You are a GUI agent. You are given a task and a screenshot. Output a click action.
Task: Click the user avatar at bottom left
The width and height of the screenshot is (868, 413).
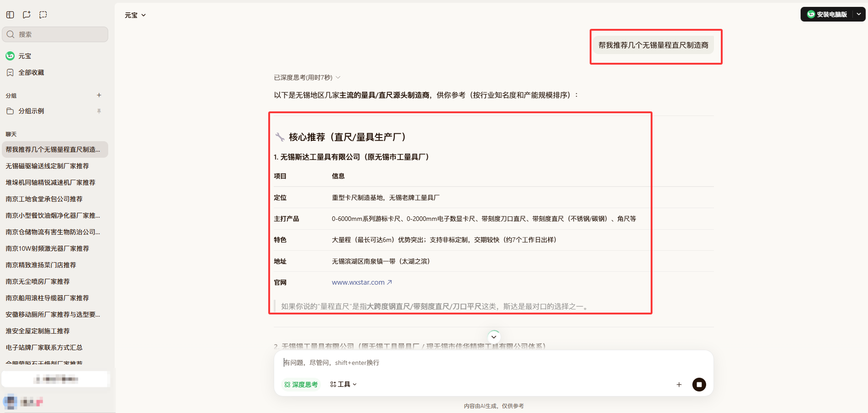tap(10, 402)
